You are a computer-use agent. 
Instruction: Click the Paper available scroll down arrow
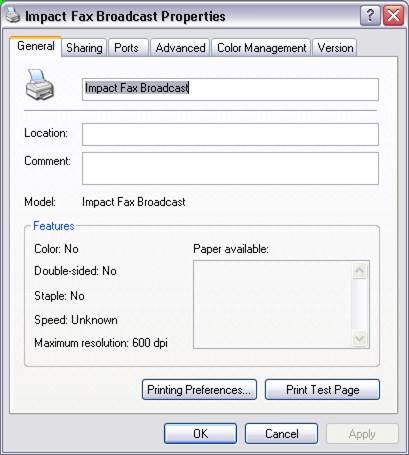coord(360,339)
